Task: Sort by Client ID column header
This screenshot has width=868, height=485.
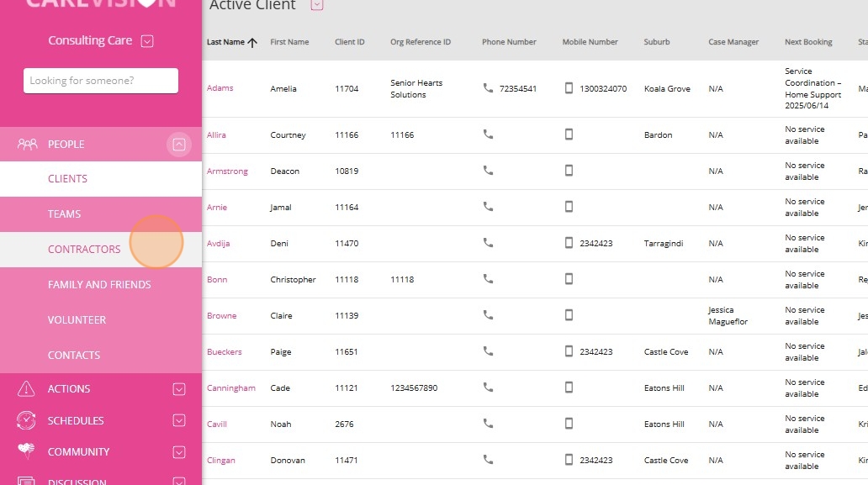Action: [x=349, y=42]
